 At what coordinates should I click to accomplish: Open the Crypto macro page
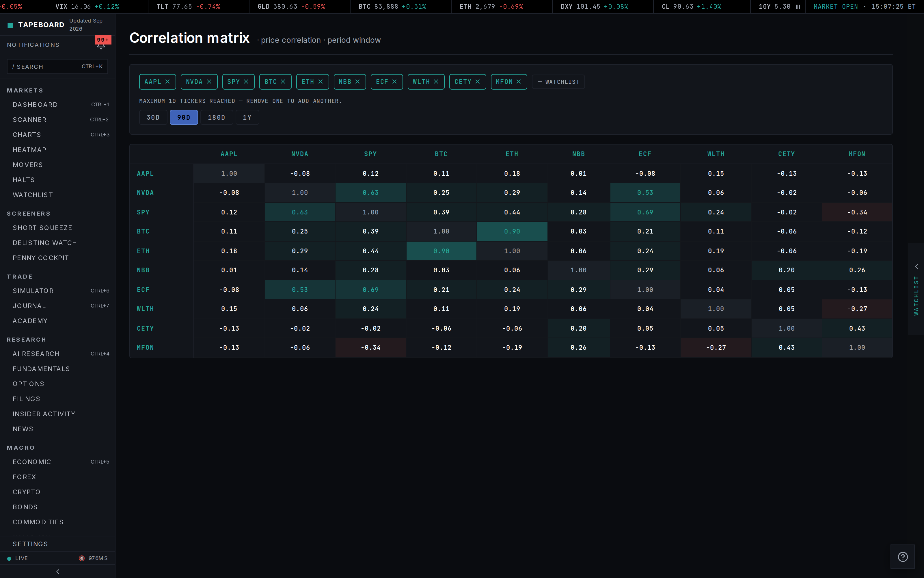tap(58, 492)
